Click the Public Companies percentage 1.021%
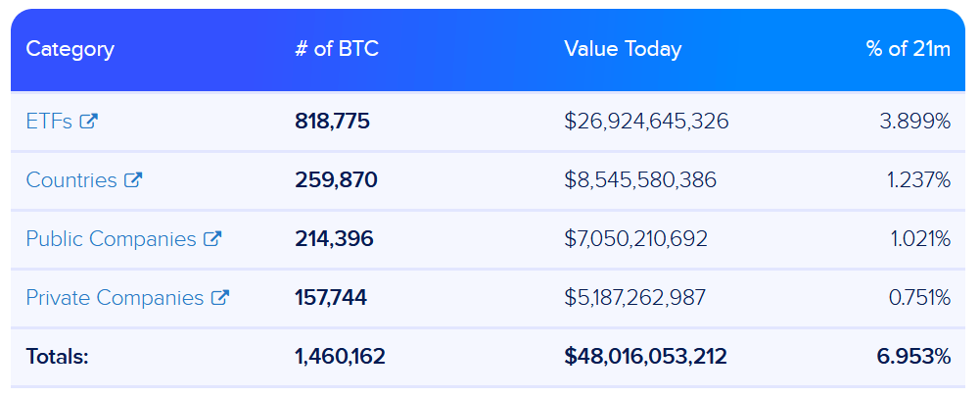 (x=919, y=238)
